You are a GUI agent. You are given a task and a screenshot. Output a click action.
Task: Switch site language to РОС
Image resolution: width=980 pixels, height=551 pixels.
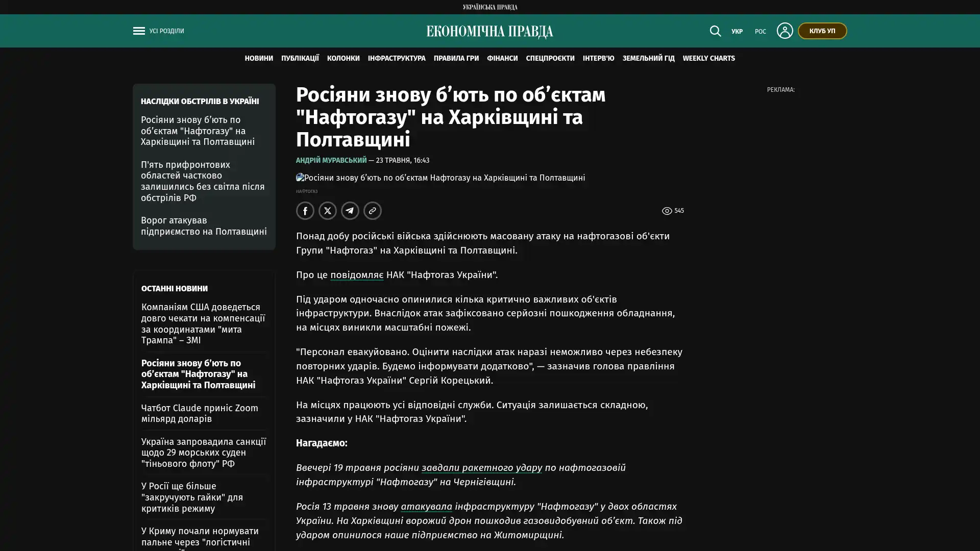(761, 32)
